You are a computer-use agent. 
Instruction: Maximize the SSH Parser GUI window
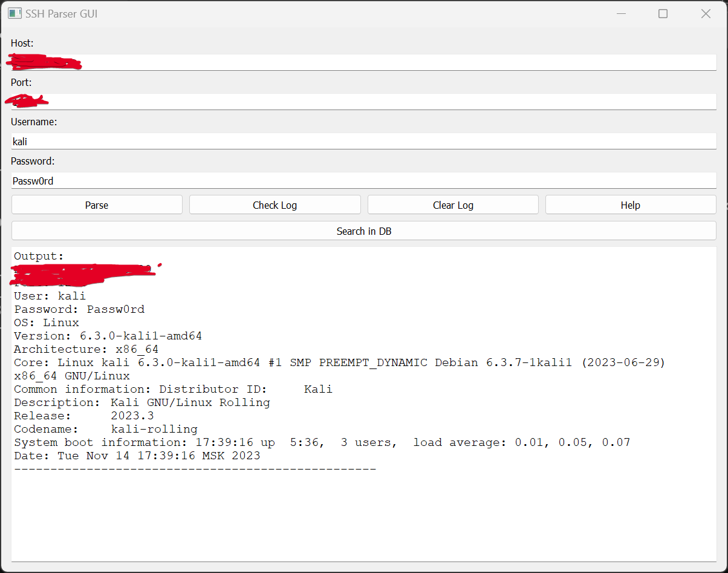tap(663, 13)
